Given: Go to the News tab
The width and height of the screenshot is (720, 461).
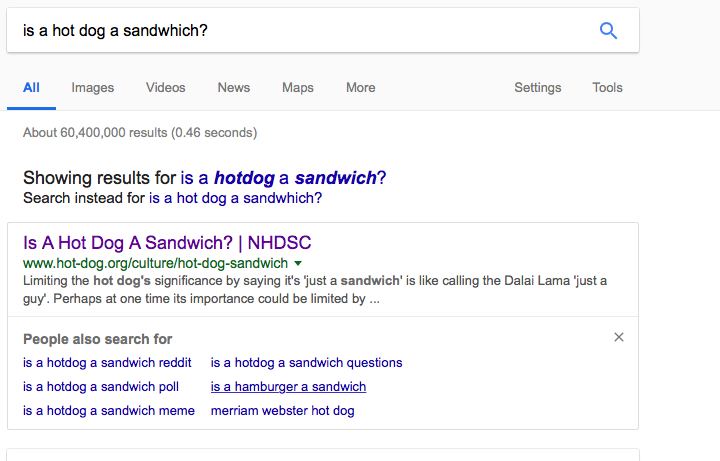Looking at the screenshot, I should (x=234, y=88).
